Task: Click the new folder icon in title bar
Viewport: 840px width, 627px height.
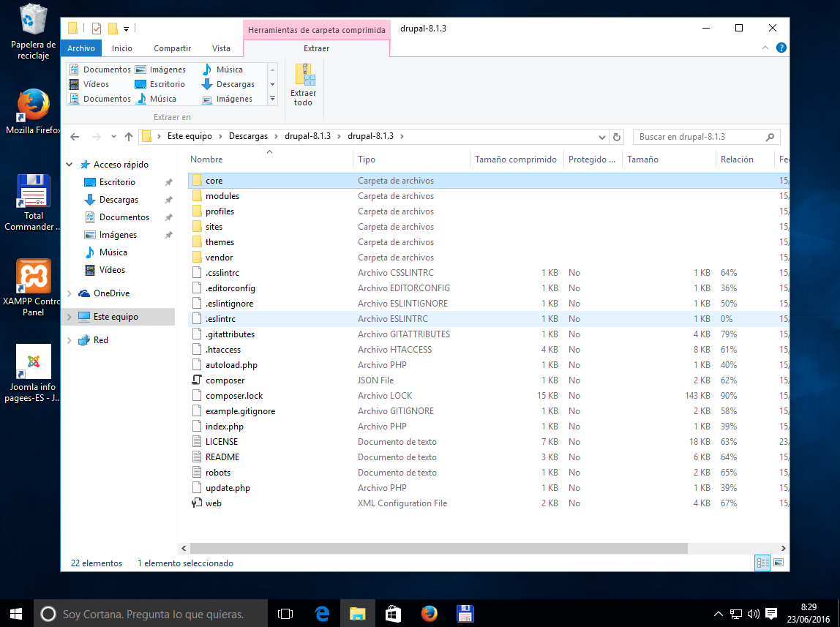Action: click(x=113, y=29)
